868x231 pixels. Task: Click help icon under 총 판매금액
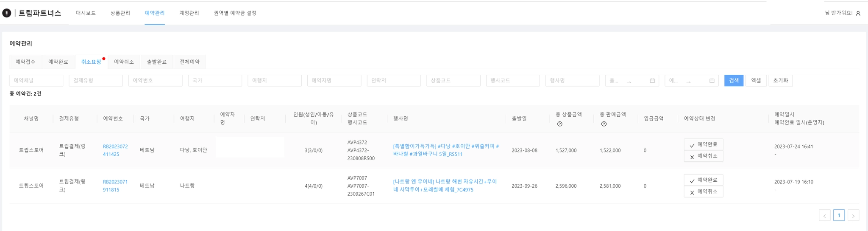(604, 124)
